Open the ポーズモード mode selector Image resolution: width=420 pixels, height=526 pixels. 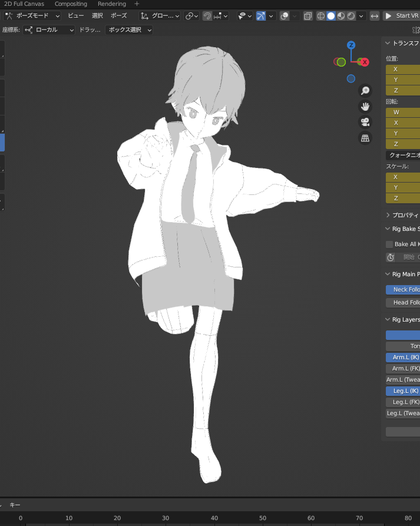tap(32, 16)
